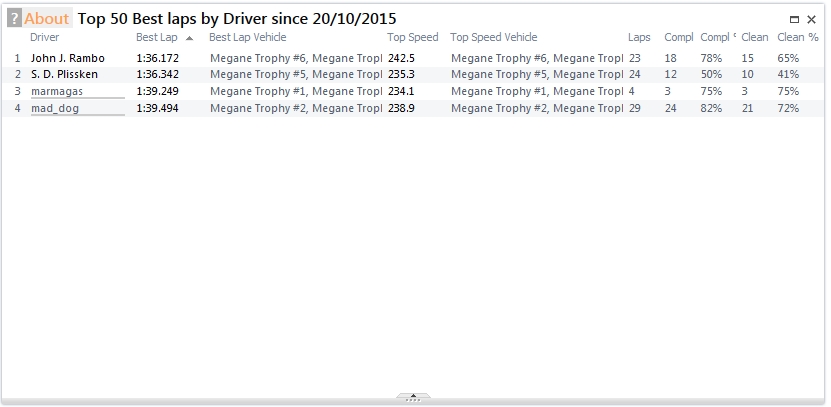Toggle Best Lap sort arrow indicator
This screenshot has width=831, height=407.
pos(189,38)
